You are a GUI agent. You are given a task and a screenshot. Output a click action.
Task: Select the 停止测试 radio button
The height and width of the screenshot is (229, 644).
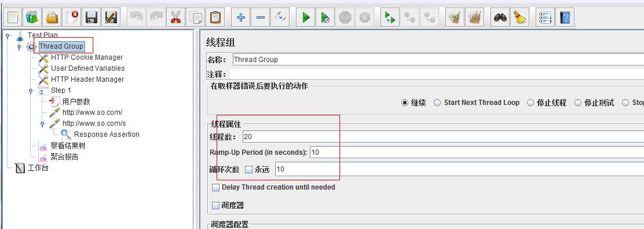coord(578,103)
